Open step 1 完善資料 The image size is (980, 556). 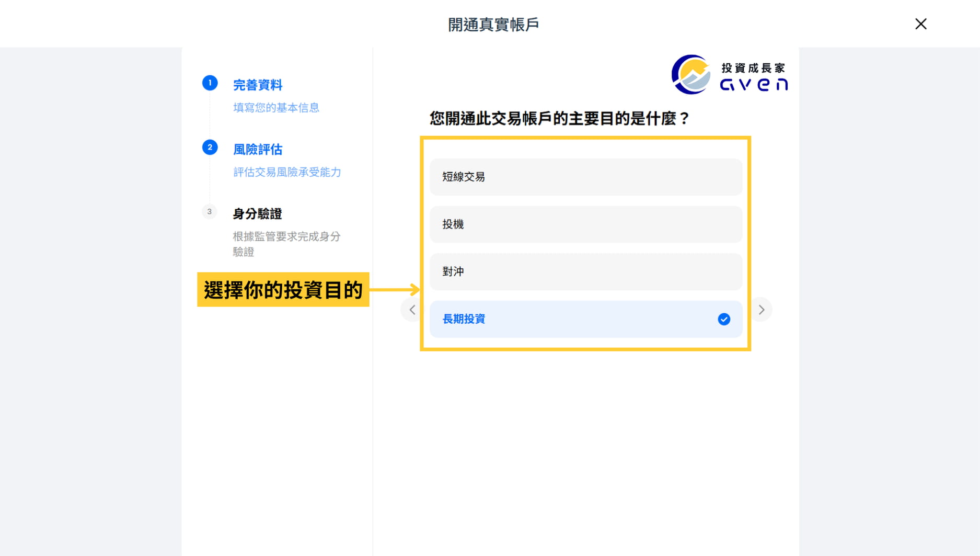(258, 85)
